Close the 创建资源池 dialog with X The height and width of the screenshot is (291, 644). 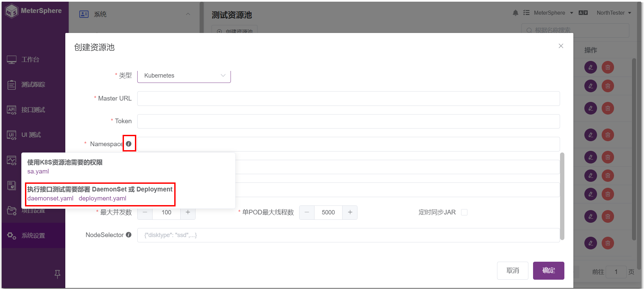point(561,46)
